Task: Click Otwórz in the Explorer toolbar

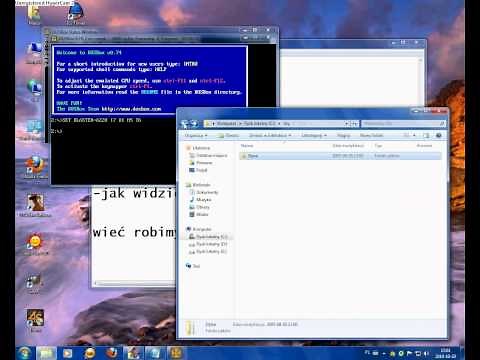Action: click(x=229, y=135)
